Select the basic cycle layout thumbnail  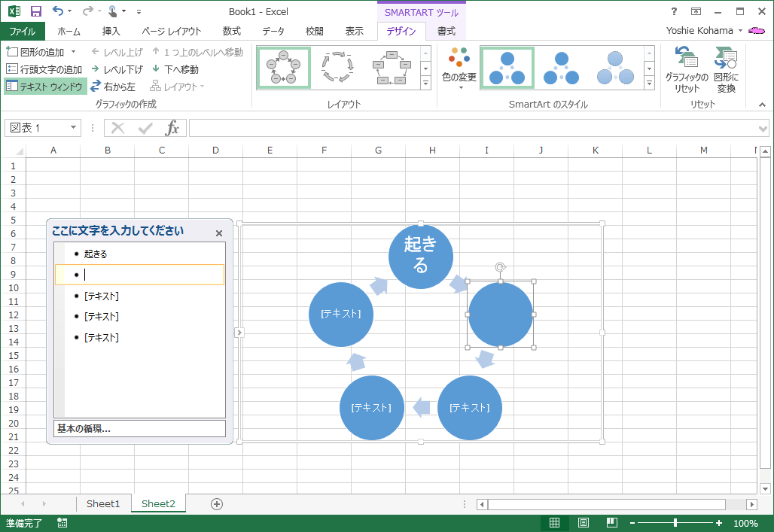pyautogui.click(x=283, y=68)
